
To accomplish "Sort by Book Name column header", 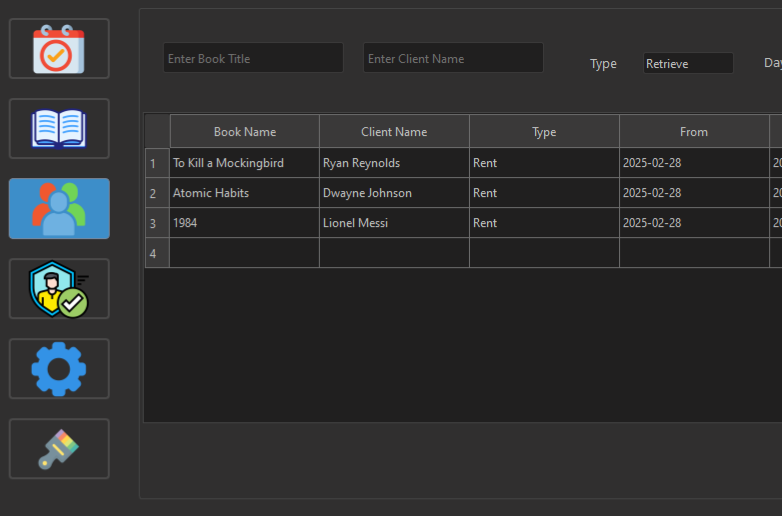I will [x=245, y=132].
